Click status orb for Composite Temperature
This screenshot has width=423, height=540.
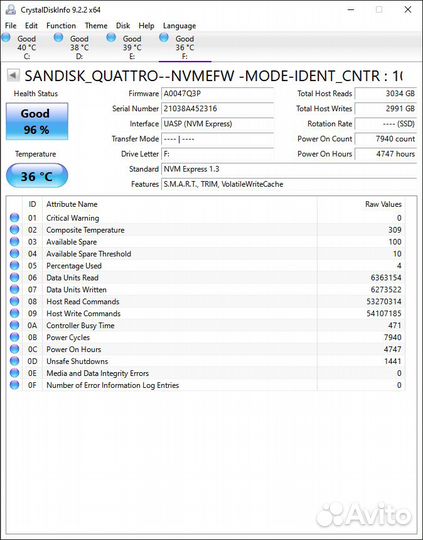[x=14, y=230]
